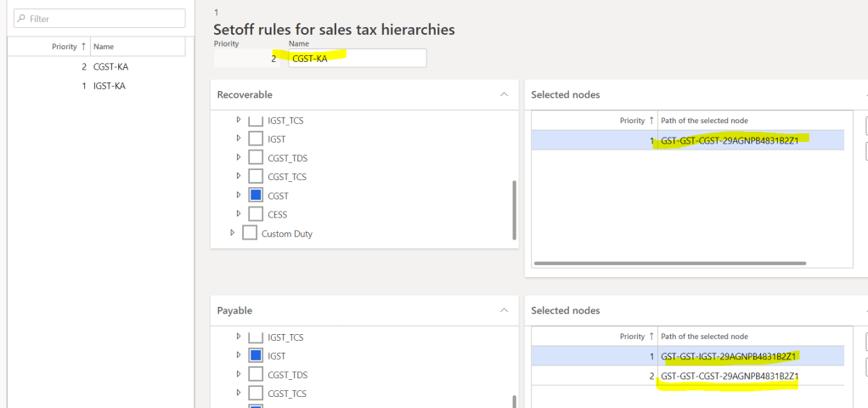Select the GST-GST-CGST row in Payable selected nodes
This screenshot has height=408, width=868.
point(730,376)
